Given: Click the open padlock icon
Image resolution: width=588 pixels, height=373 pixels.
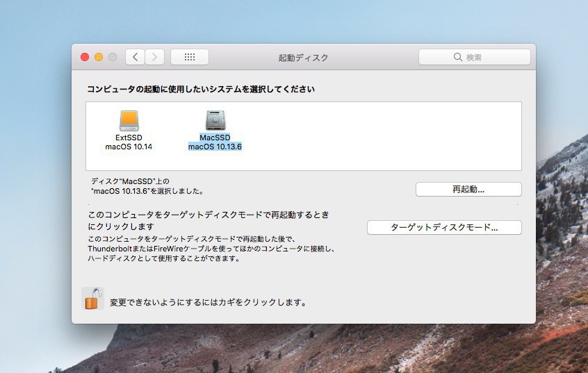Looking at the screenshot, I should click(x=93, y=299).
